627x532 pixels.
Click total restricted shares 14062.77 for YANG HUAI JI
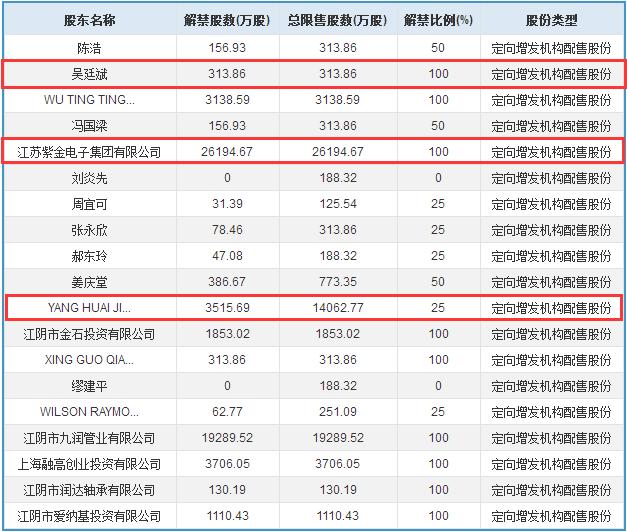point(338,308)
